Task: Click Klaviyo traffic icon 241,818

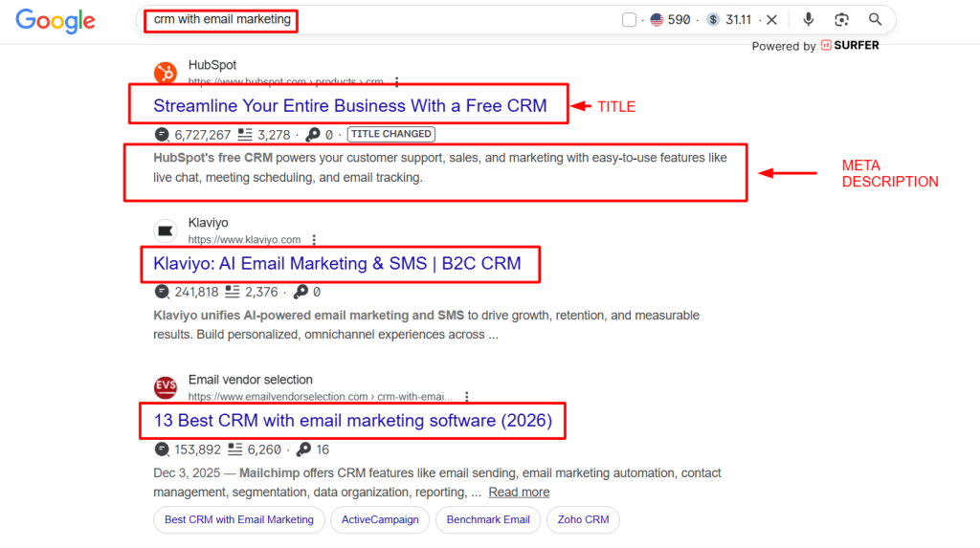Action: (162, 292)
